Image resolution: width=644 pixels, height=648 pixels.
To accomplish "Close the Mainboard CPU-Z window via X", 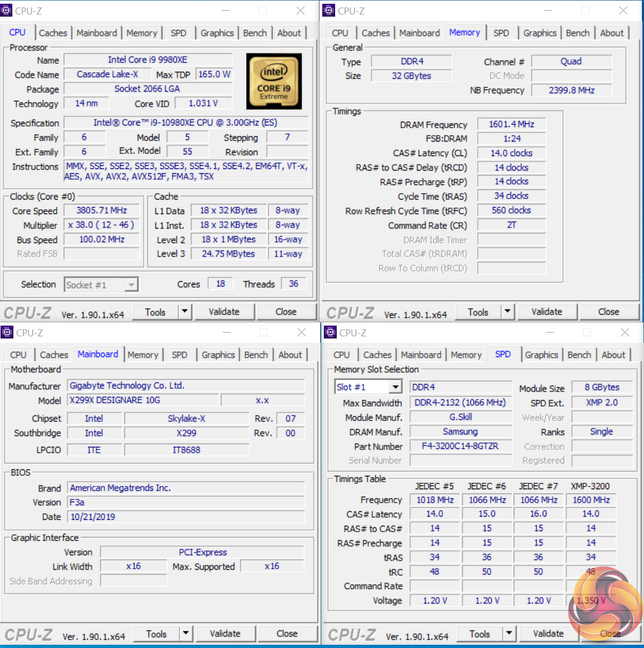I will coord(302,333).
